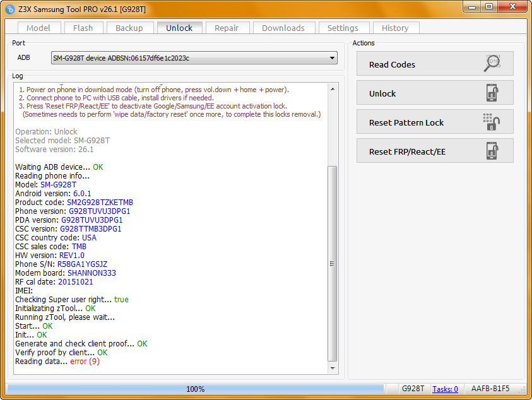Close the Z3X Samsung Tool window

[x=513, y=7]
